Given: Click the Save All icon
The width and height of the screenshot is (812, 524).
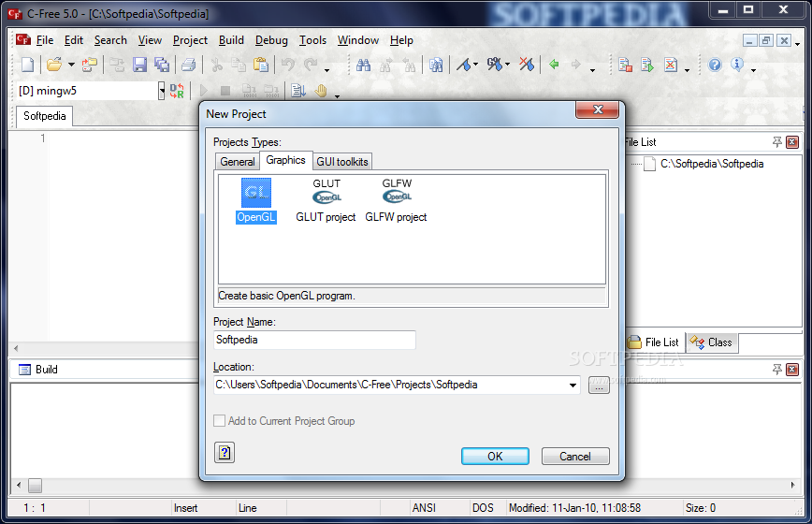Looking at the screenshot, I should point(162,65).
